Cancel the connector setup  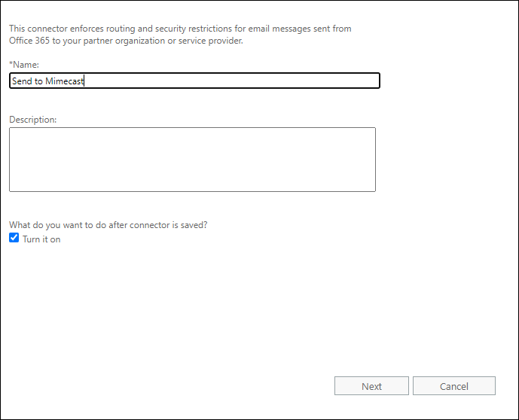[x=453, y=386]
